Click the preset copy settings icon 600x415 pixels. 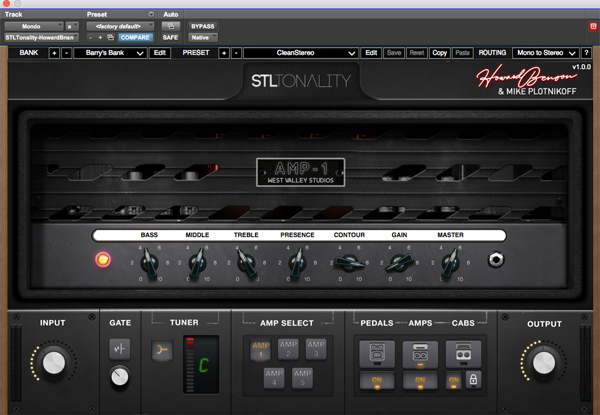(x=111, y=37)
